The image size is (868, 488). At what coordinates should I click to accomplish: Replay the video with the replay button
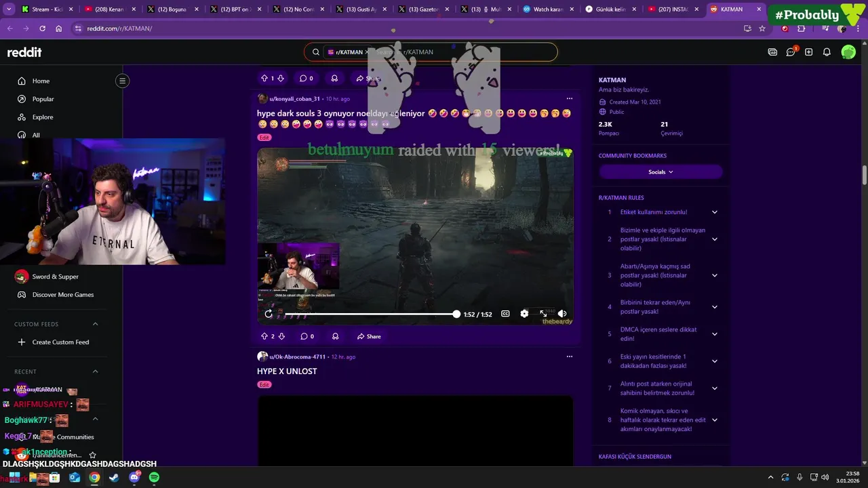[x=269, y=314]
